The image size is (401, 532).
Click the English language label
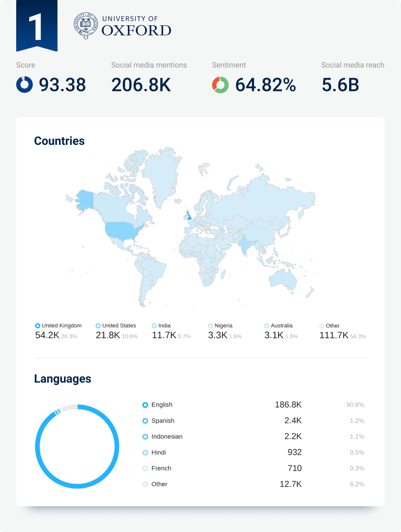click(162, 405)
